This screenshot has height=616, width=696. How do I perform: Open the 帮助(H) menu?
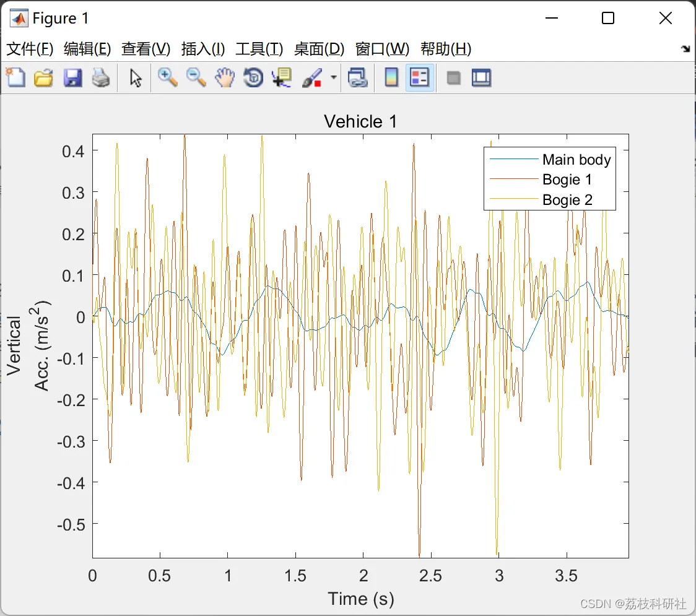coord(446,49)
